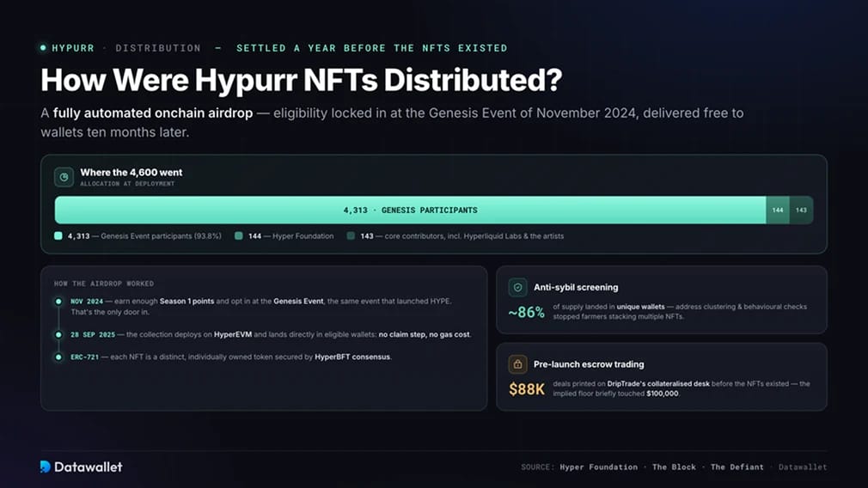This screenshot has width=868, height=488.
Task: Click the core contributors legend swatch
Action: 351,235
